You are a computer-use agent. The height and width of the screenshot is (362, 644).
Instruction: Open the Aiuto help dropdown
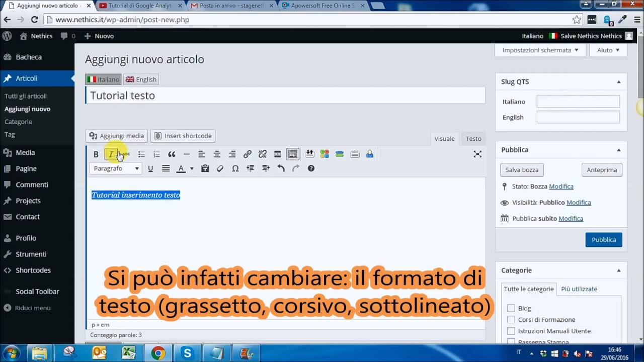coord(608,50)
